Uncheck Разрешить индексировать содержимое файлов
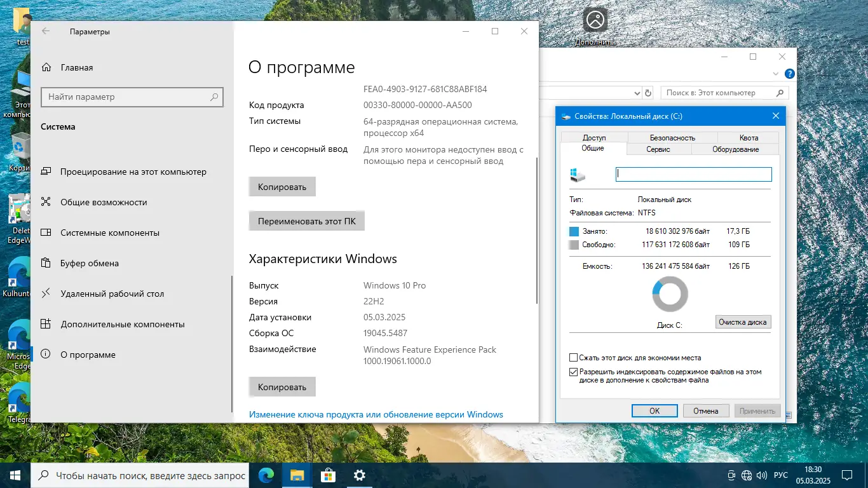868x488 pixels. click(574, 372)
